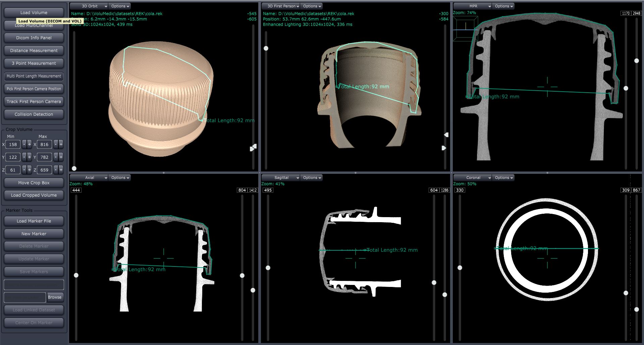Viewport: 644px width, 345px height.
Task: Start Multi Point Length Measurement
Action: [x=34, y=76]
